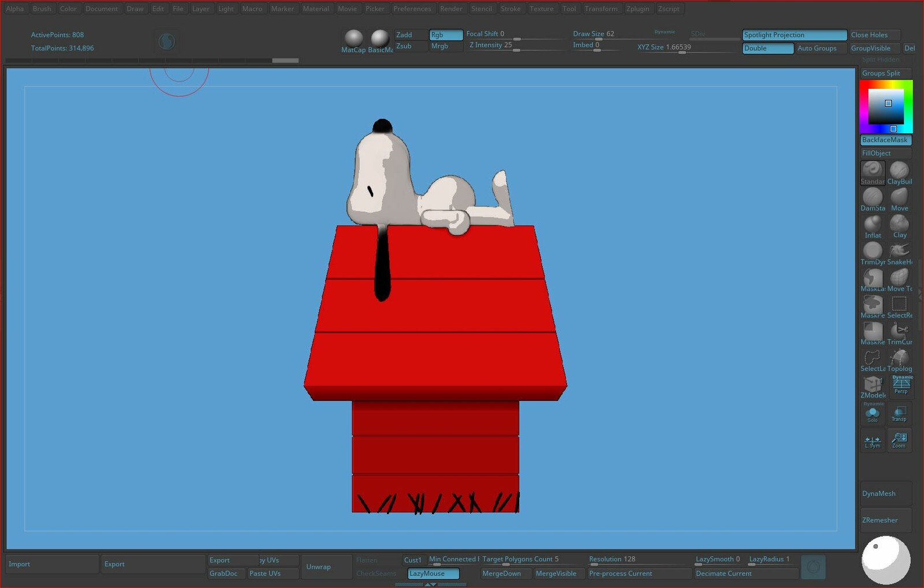The height and width of the screenshot is (588, 924).
Task: Select the ZModeler brush
Action: tap(873, 387)
